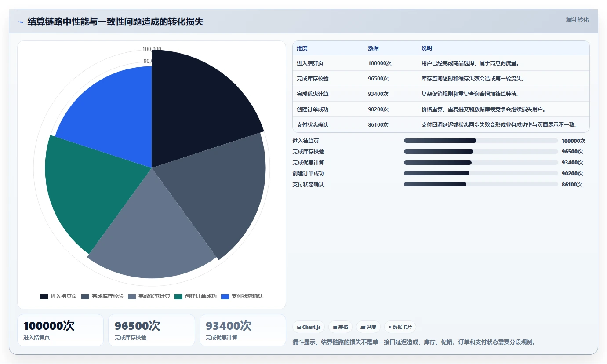Click the 进入结算页 label in the progress list
This screenshot has height=364, width=607.
pyautogui.click(x=305, y=141)
